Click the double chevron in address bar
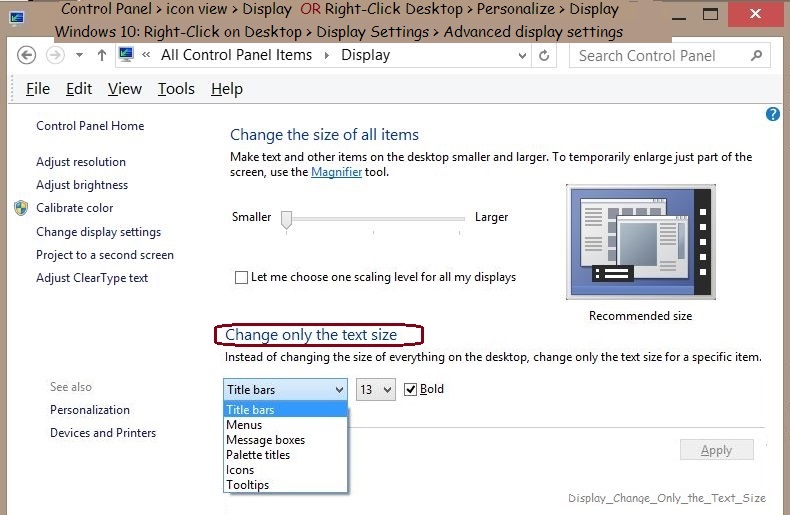 pyautogui.click(x=146, y=54)
